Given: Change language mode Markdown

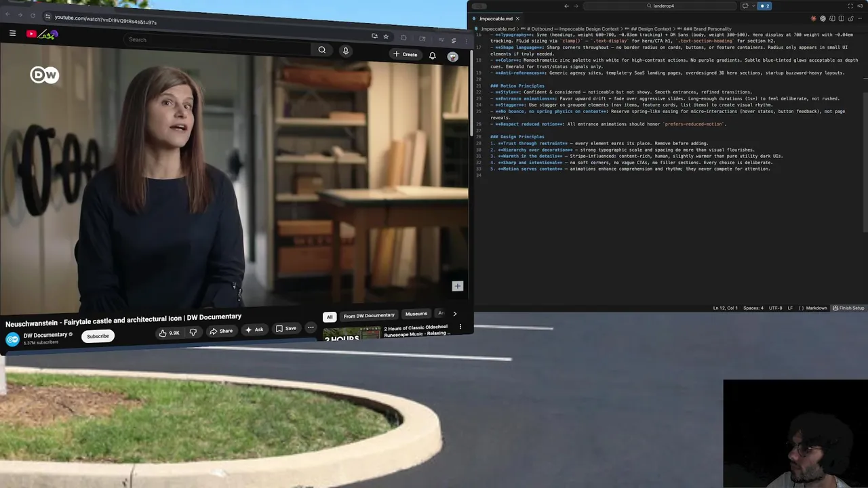Looking at the screenshot, I should click(x=816, y=308).
